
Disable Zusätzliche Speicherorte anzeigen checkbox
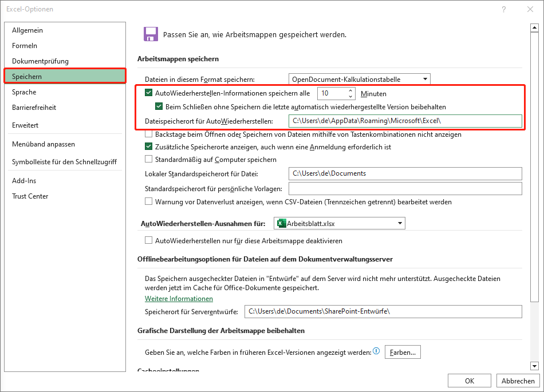pyautogui.click(x=148, y=146)
